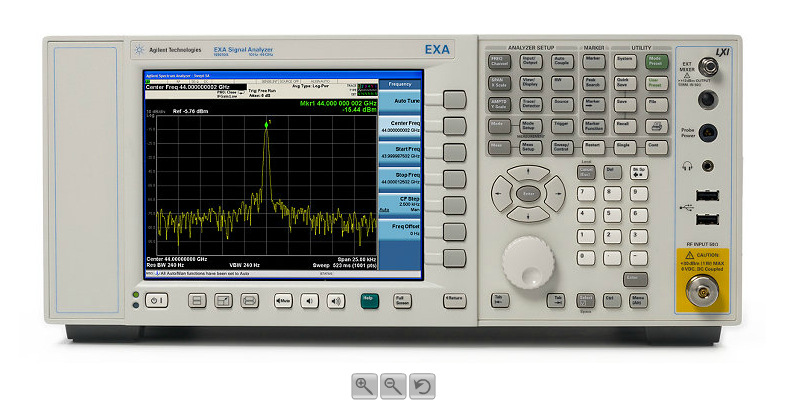Image resolution: width=785 pixels, height=405 pixels.
Task: Click the Menu (Alt) key
Action: coord(638,300)
